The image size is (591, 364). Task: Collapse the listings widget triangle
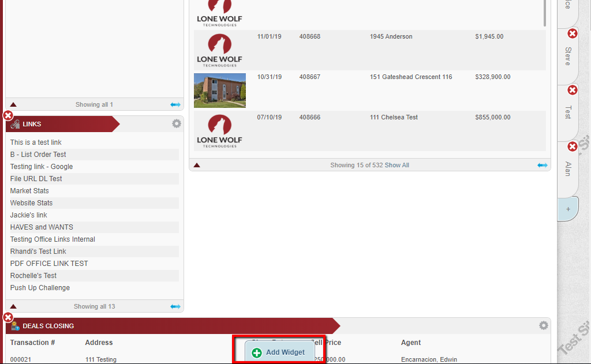(x=197, y=165)
